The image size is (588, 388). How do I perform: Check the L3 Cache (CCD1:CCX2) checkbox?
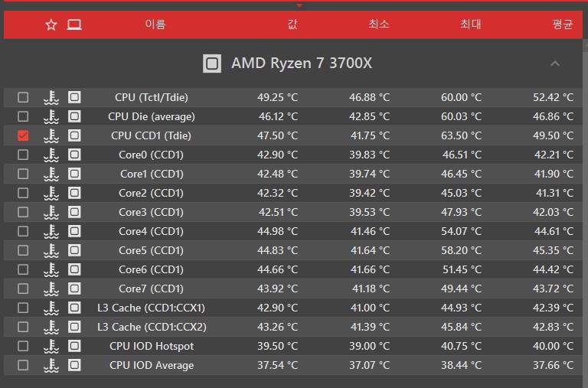click(x=23, y=327)
